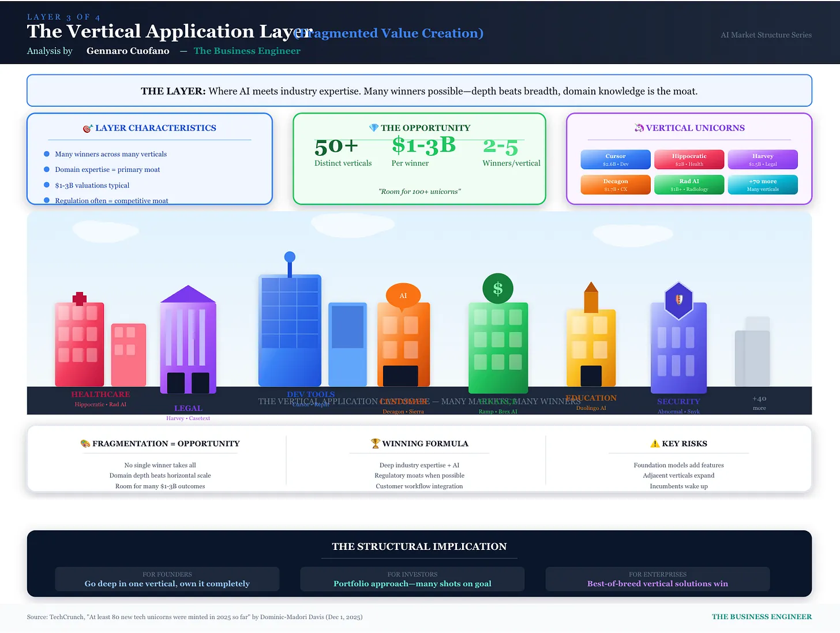This screenshot has width=840, height=633.
Task: Click the blue Dev Tools skyscraper illustration
Action: 290,329
